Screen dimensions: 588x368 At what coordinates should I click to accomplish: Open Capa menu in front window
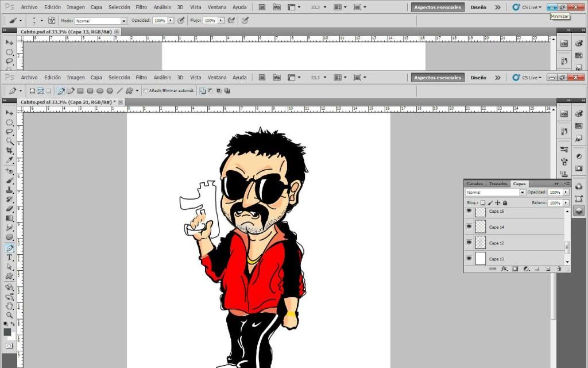(96, 78)
